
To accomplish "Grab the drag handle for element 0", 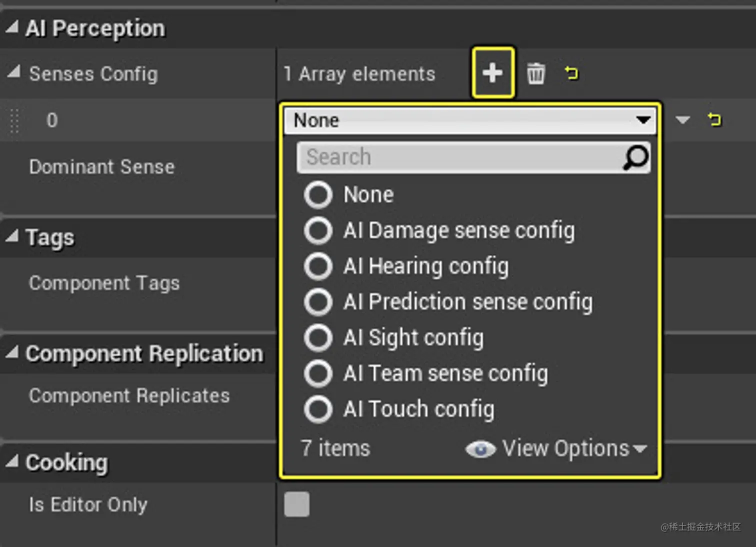I will point(14,120).
